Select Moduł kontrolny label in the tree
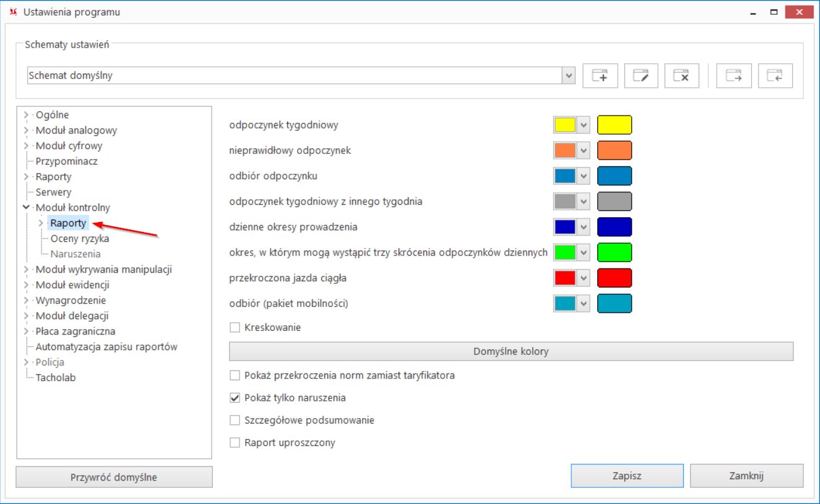This screenshot has height=504, width=820. pyautogui.click(x=73, y=208)
